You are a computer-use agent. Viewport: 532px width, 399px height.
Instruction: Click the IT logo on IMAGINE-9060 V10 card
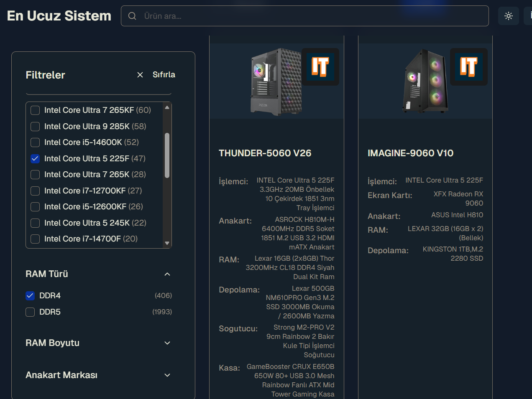click(469, 67)
